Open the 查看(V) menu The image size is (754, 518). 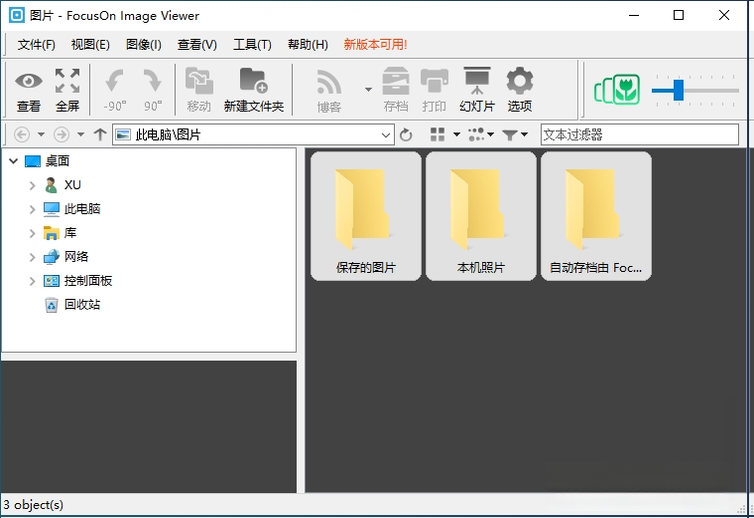point(197,45)
